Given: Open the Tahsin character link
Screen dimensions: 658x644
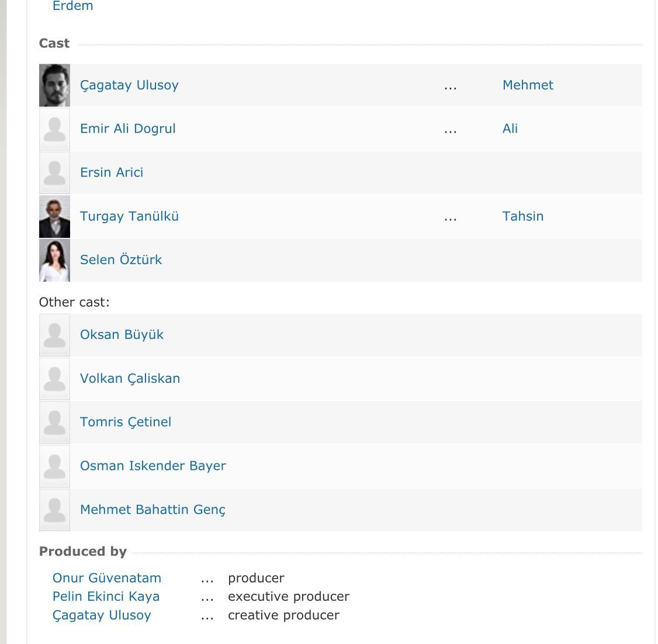Looking at the screenshot, I should [522, 216].
